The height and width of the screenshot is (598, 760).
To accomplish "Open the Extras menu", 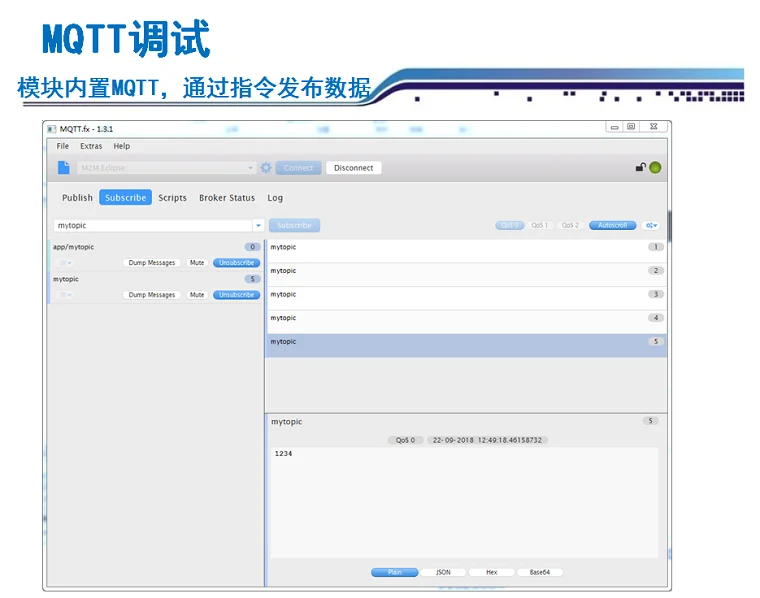I will click(x=91, y=146).
